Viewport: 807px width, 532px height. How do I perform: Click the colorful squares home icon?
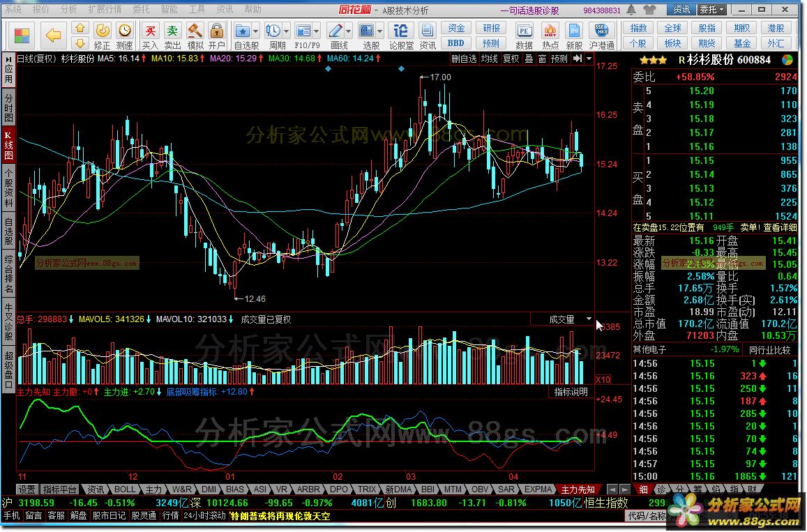coord(22,36)
